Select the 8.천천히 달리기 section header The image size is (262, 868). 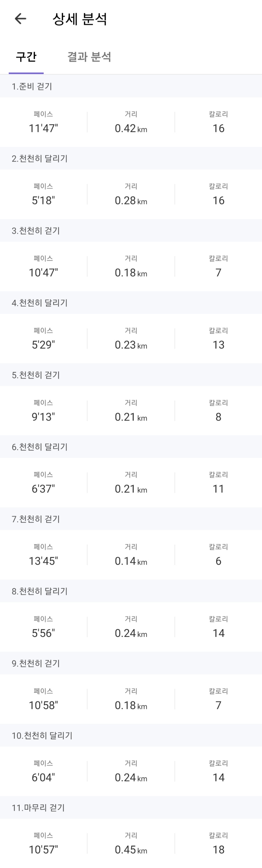[131, 591]
